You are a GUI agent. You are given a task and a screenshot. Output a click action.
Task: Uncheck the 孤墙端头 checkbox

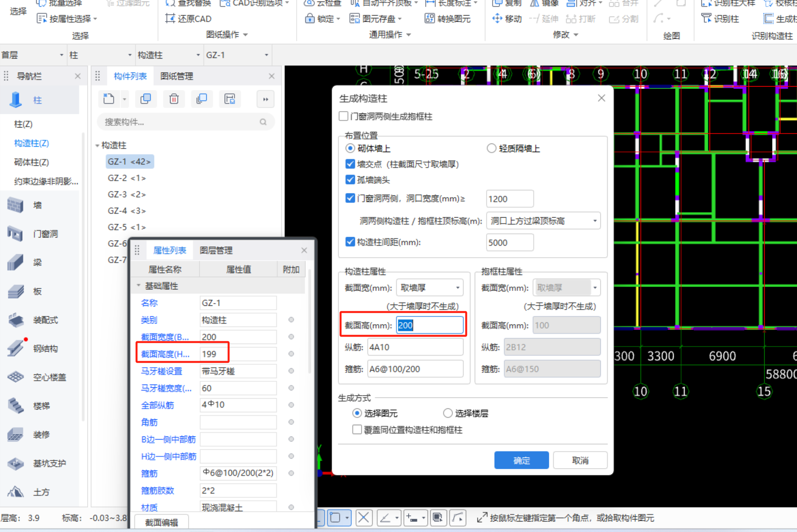(x=350, y=179)
